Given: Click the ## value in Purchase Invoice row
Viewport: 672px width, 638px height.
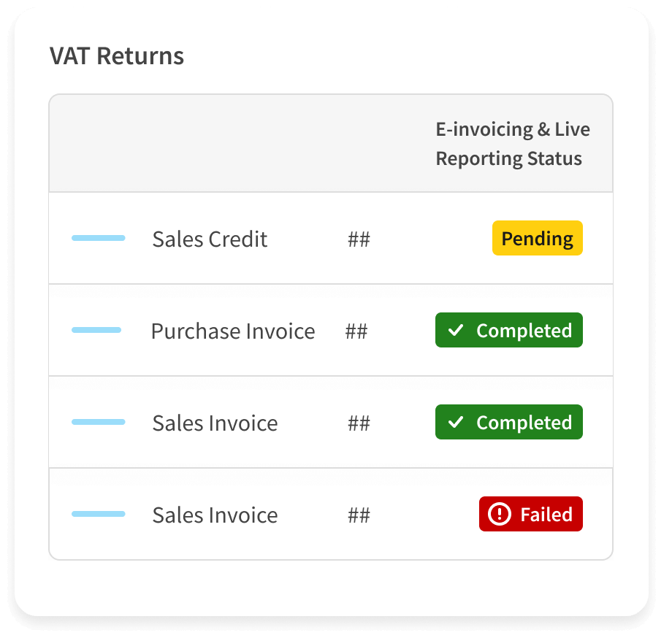Looking at the screenshot, I should [x=356, y=331].
